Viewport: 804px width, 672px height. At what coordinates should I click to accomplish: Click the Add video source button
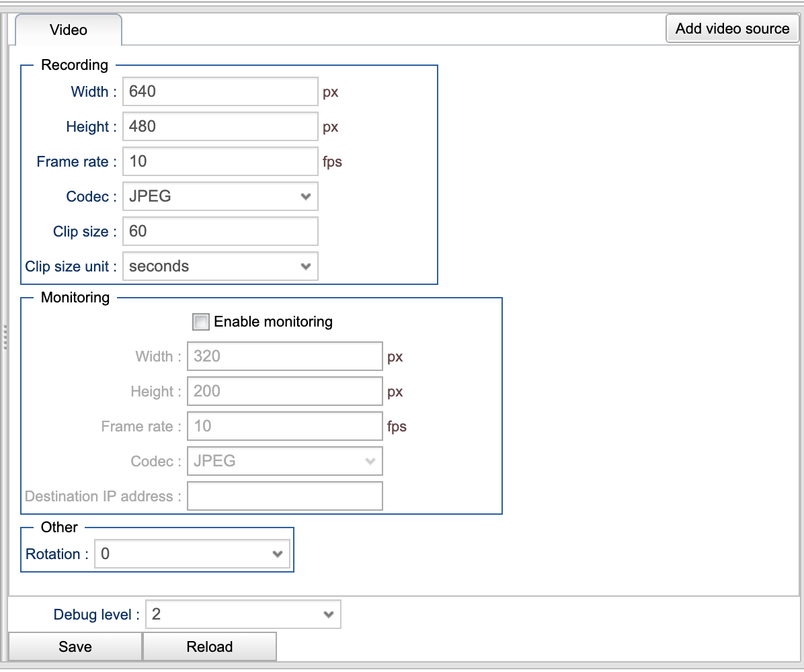click(732, 29)
